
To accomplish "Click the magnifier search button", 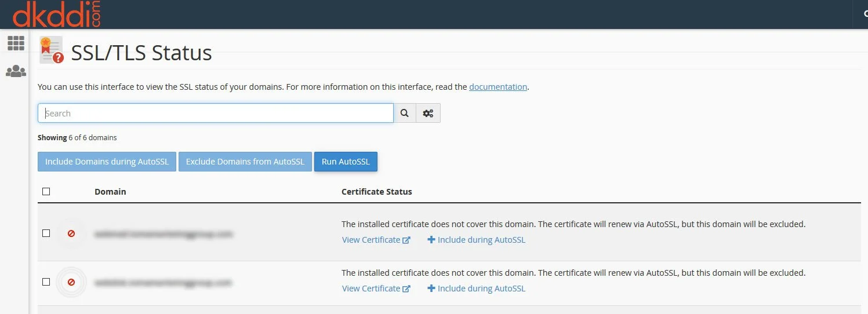I will click(405, 113).
